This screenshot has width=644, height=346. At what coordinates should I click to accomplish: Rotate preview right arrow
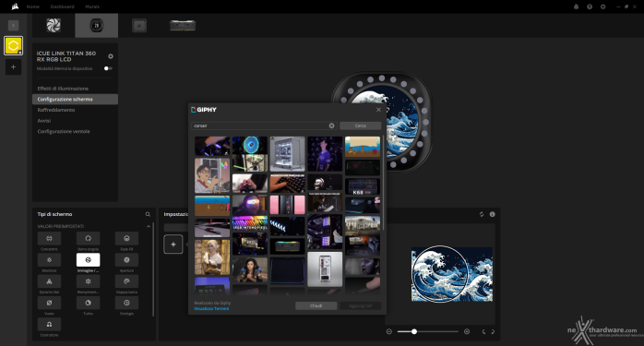coord(493,331)
